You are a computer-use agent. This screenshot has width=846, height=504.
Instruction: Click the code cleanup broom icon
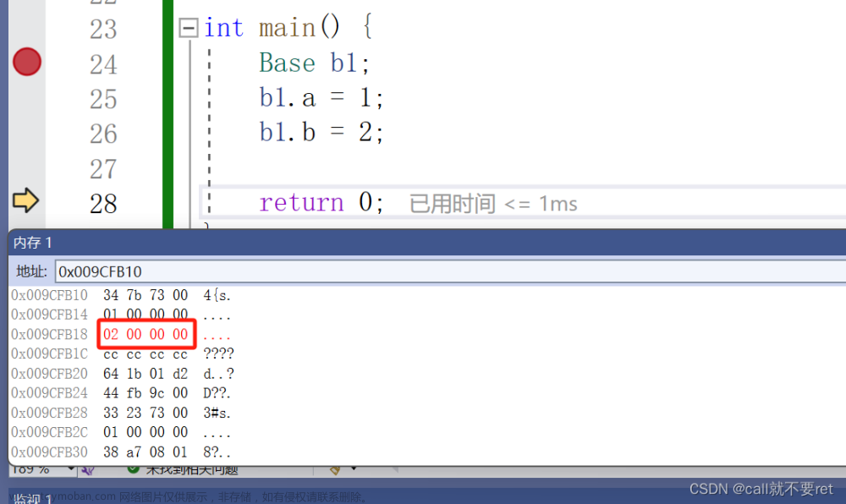335,470
